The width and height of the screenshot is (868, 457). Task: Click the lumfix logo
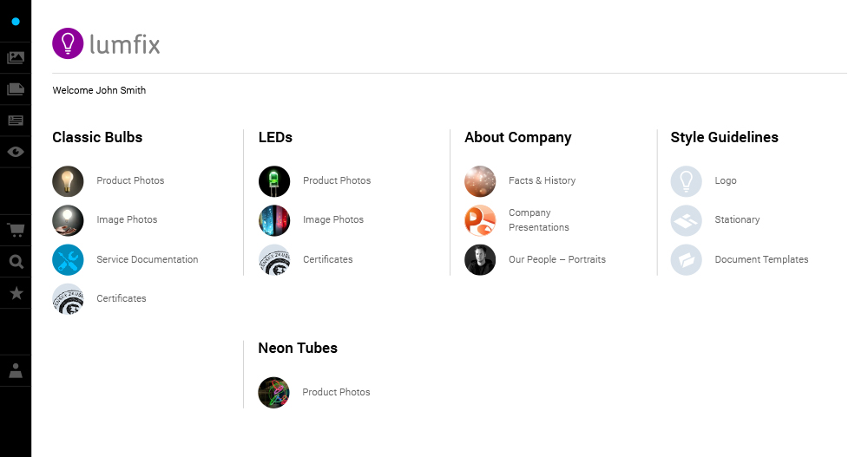106,44
